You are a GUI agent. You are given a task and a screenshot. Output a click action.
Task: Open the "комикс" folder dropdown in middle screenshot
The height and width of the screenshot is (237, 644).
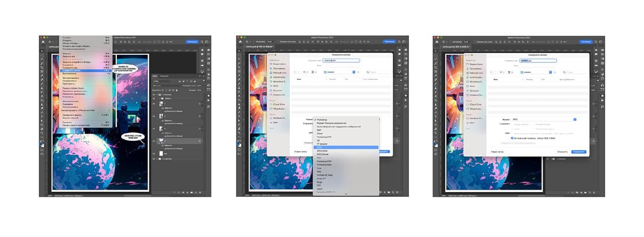(x=341, y=72)
